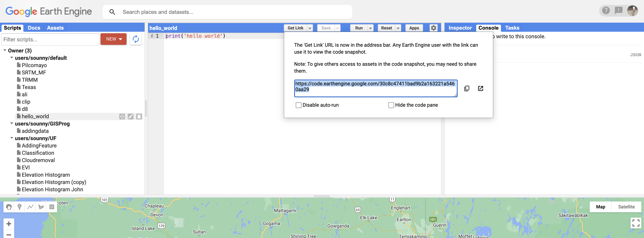The height and width of the screenshot is (238, 644).
Task: Switch map view to Satellite
Action: click(x=626, y=207)
